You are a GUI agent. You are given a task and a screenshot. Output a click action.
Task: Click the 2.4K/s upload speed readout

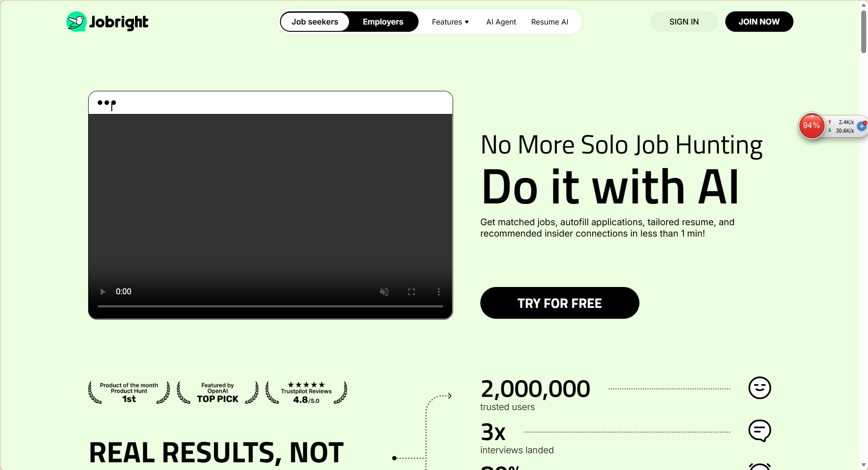click(x=846, y=122)
